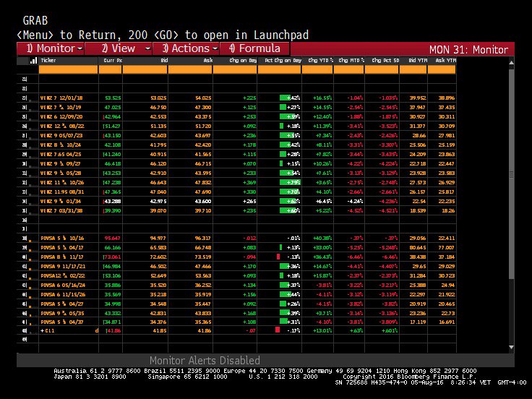Sort by the Ask column header
The width and height of the screenshot is (532, 399).
208,61
